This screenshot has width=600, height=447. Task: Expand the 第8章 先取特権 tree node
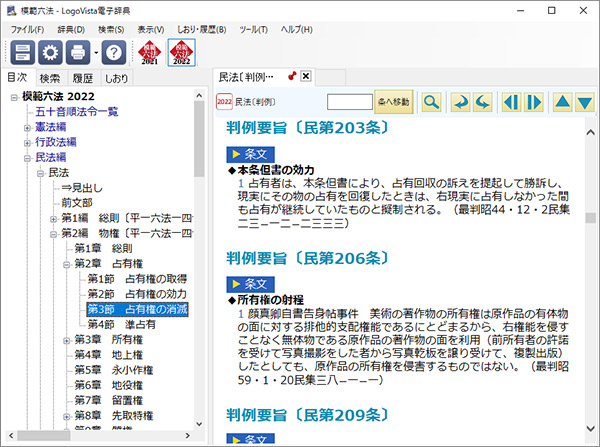point(66,416)
